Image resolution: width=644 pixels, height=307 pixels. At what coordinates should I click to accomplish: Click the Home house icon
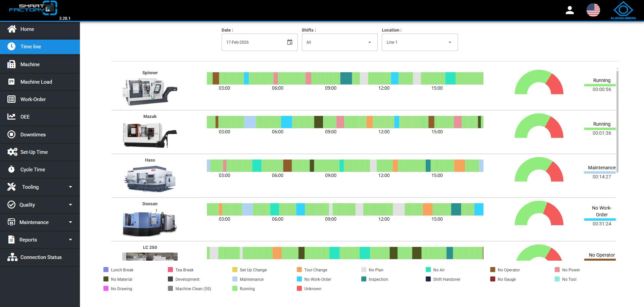click(x=12, y=29)
